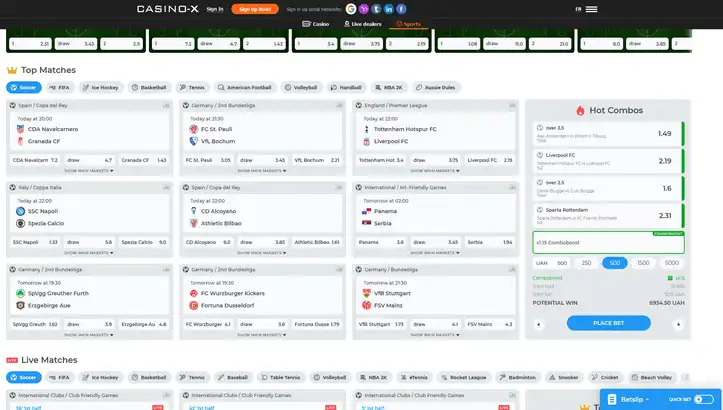723x410 pixels.
Task: Go to previous Hot Combos slide
Action: coord(541,323)
